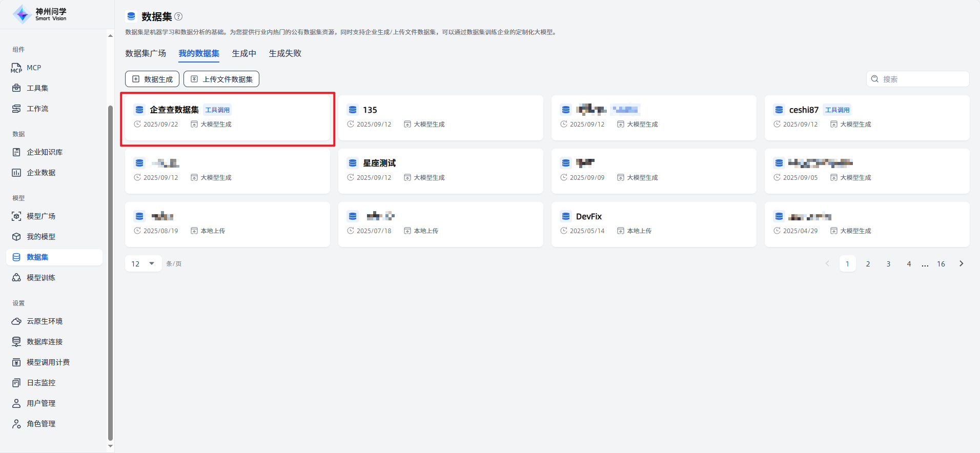Click the 模型广场 icon in sidebar
Viewport: 980px width, 453px height.
pyautogui.click(x=16, y=216)
